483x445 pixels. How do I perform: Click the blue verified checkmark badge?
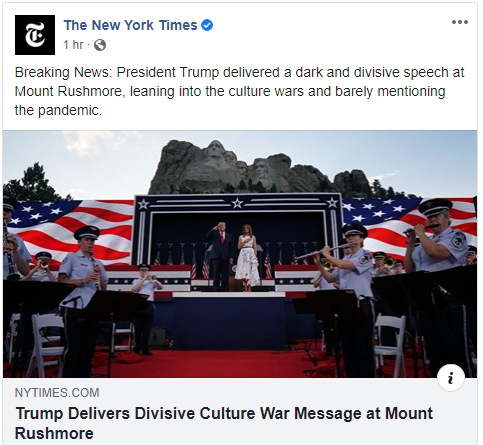pyautogui.click(x=207, y=25)
